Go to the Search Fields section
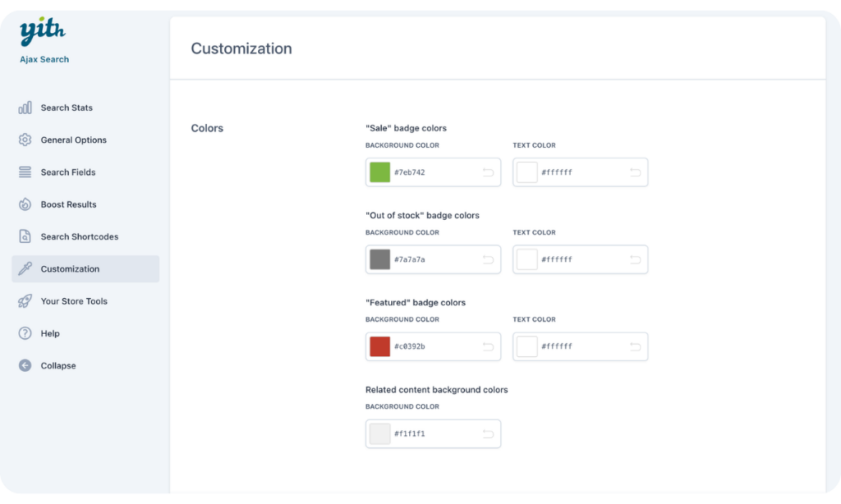The width and height of the screenshot is (841, 504). coord(85,172)
